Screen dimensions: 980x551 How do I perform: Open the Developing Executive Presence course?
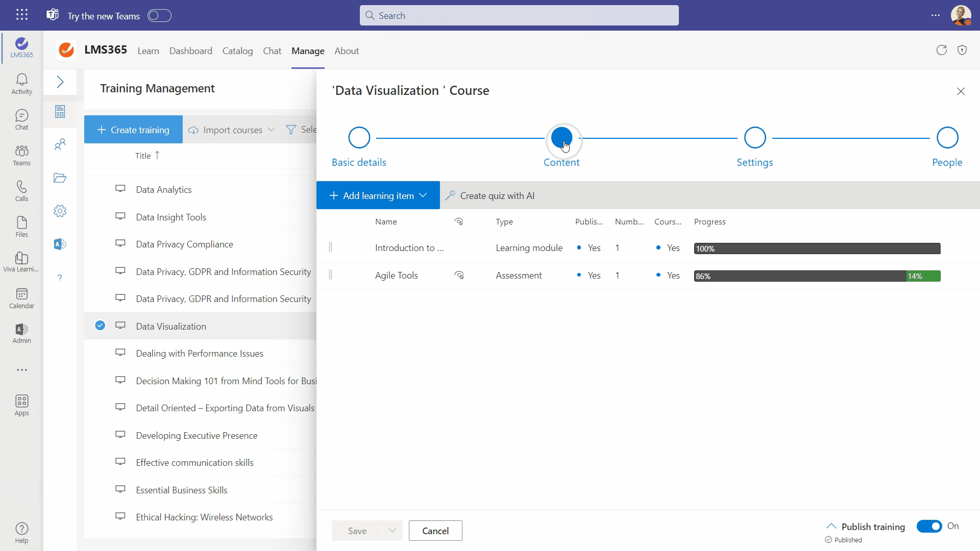(197, 435)
